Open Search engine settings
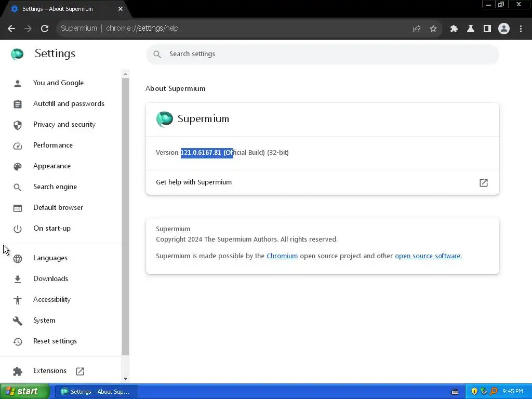This screenshot has width=532, height=399. click(x=55, y=187)
